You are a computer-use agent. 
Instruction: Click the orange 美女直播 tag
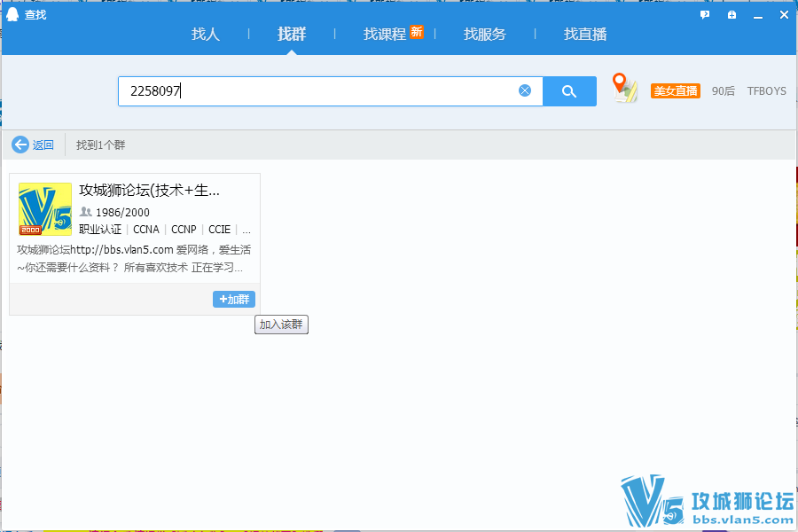pyautogui.click(x=676, y=90)
